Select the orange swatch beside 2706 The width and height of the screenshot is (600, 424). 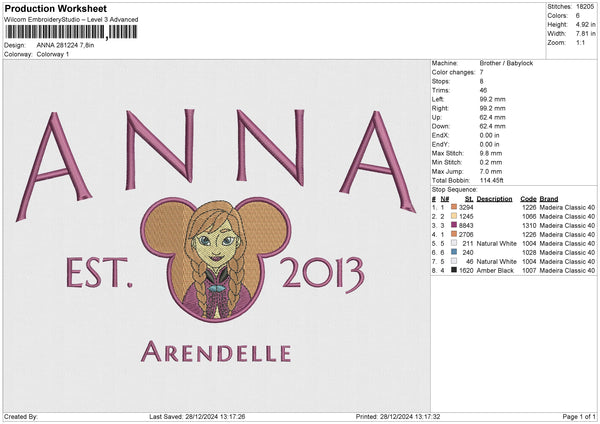pos(454,234)
